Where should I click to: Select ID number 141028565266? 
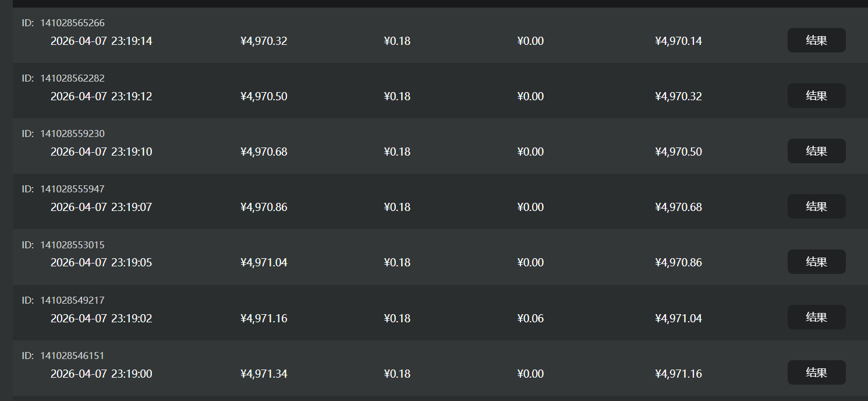72,23
